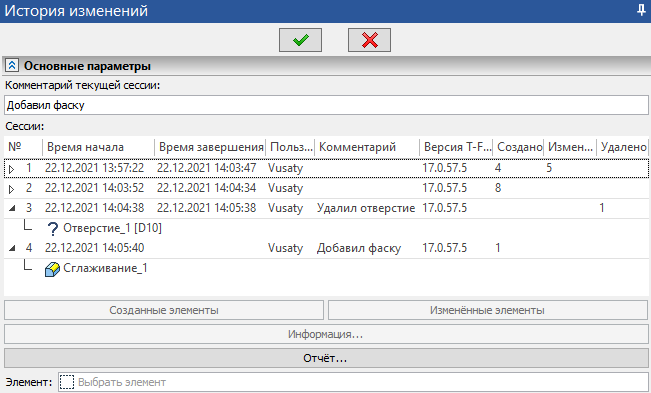Click Добавил фаску comment in session 4
Viewport: 651px width, 393px height.
359,248
